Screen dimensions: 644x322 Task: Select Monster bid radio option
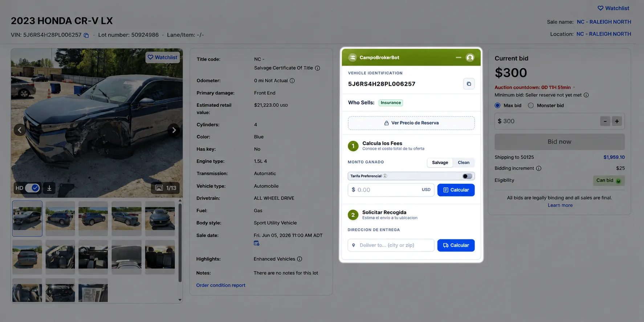531,106
